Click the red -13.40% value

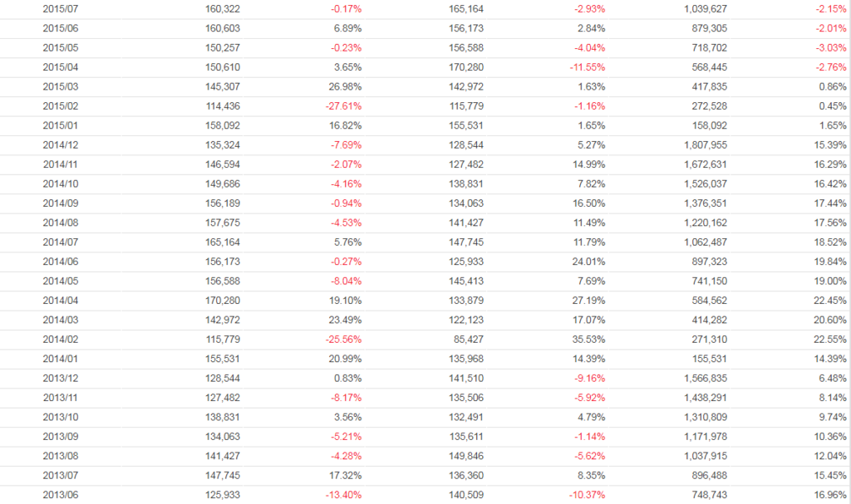[342, 495]
